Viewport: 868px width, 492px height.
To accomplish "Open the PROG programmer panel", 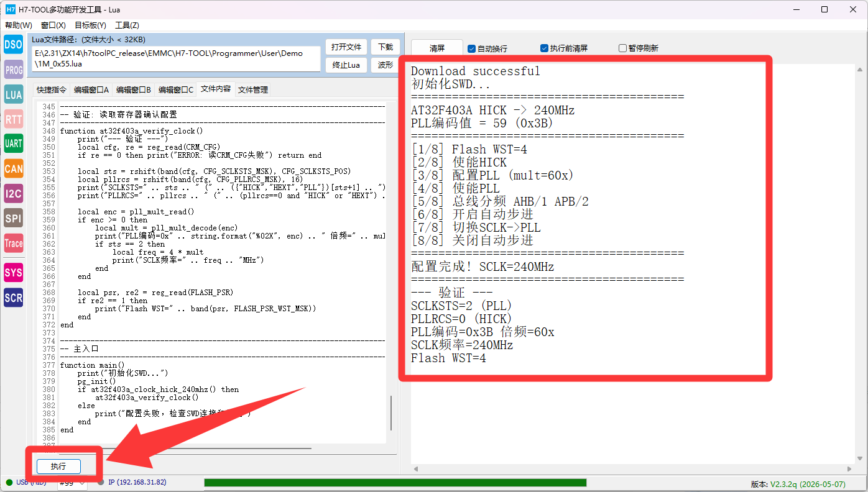I will pyautogui.click(x=13, y=70).
